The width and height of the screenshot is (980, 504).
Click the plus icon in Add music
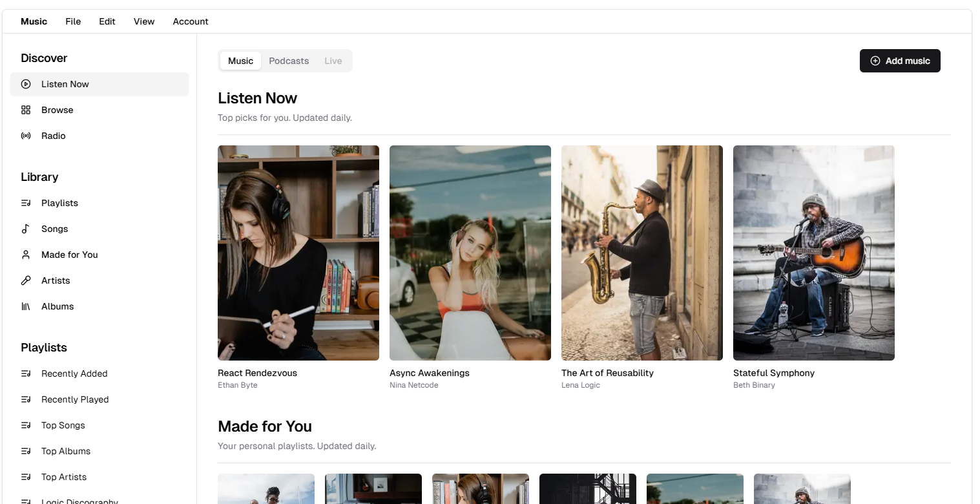(x=875, y=61)
